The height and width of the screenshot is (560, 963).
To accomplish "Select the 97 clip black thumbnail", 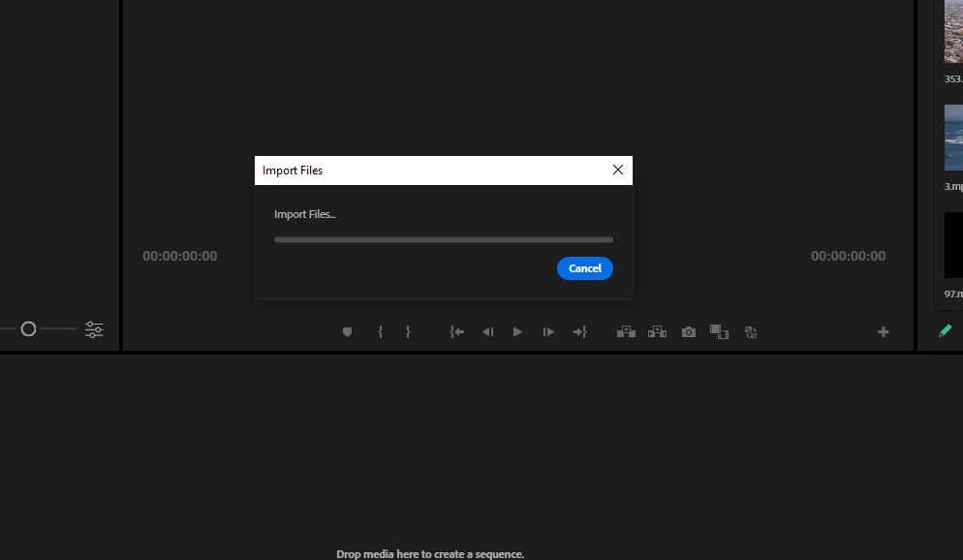I will click(x=953, y=245).
